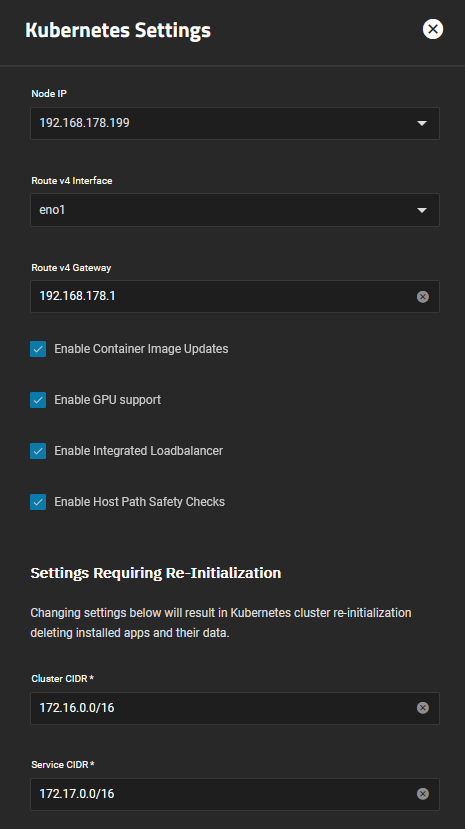Uncheck the Enable GPU support box

pos(38,400)
